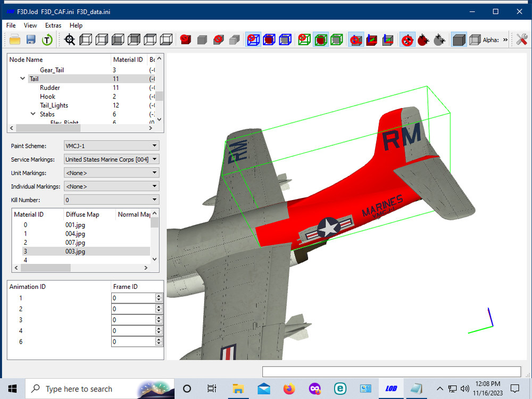Open the View menu
Viewport: 532px width, 399px height.
(30, 26)
